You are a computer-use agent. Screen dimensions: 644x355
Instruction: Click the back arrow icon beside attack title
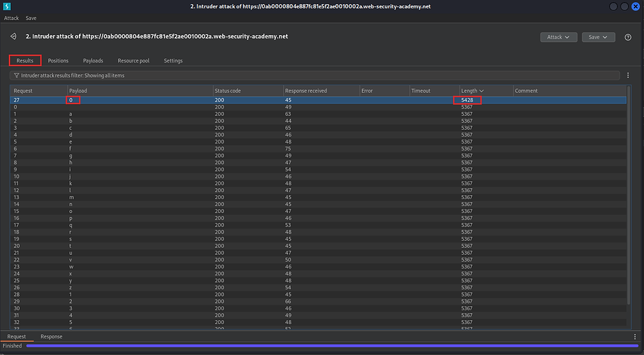(x=14, y=36)
